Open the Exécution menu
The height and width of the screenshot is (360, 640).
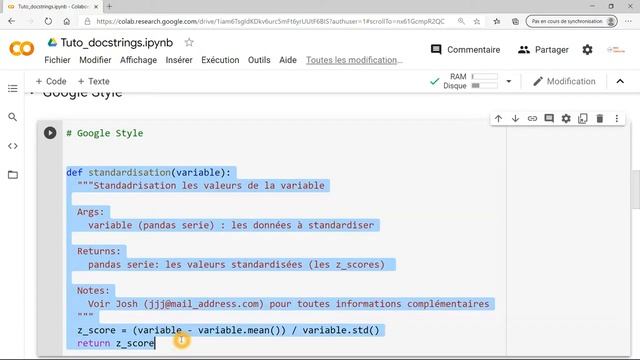(x=220, y=60)
